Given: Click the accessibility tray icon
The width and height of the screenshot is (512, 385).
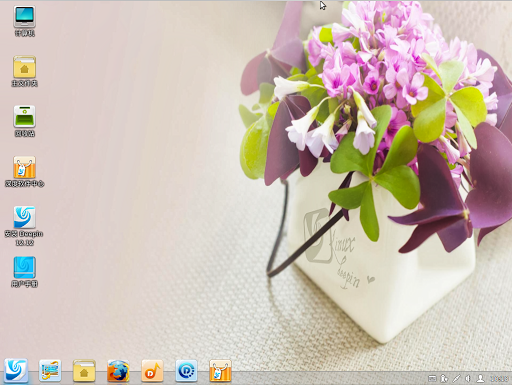Looking at the screenshot, I should click(x=444, y=378).
